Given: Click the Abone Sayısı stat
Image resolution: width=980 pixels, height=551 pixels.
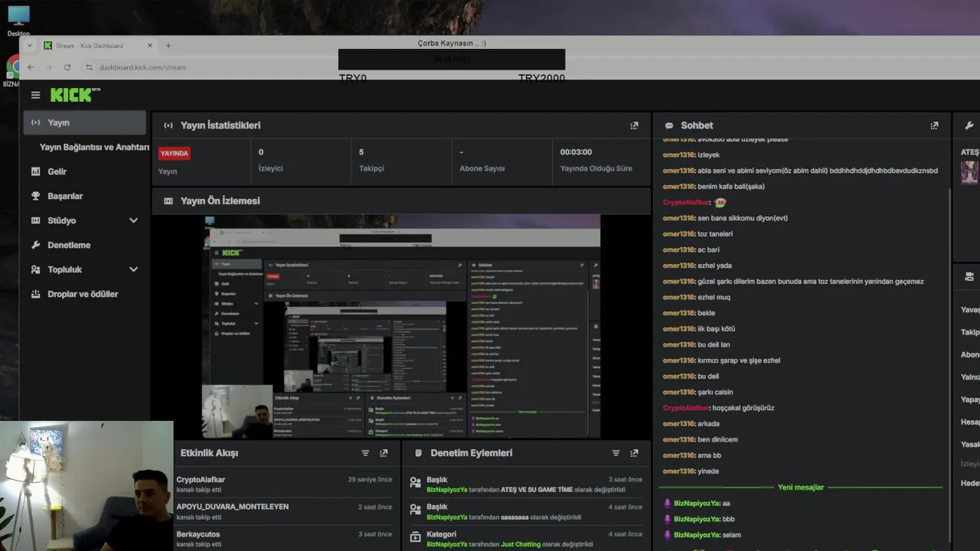Looking at the screenshot, I should coord(501,160).
